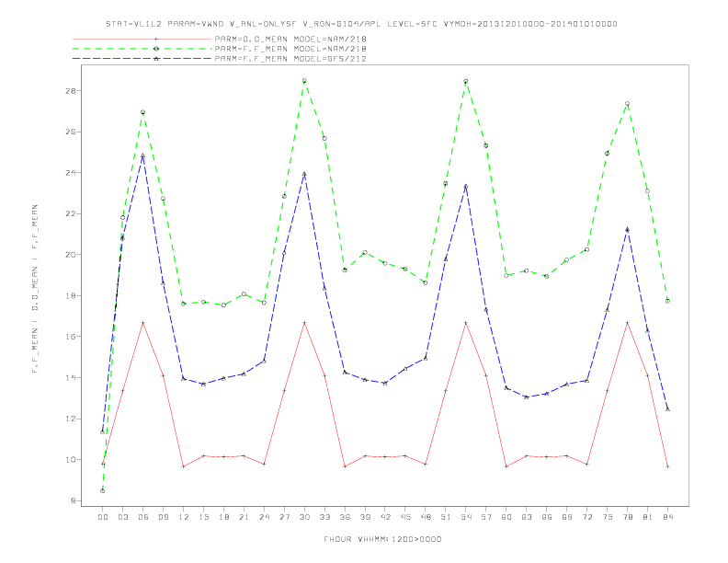Click x-axis tick label 39
Image resolution: width=728 pixels, height=563 pixels.
coord(365,517)
